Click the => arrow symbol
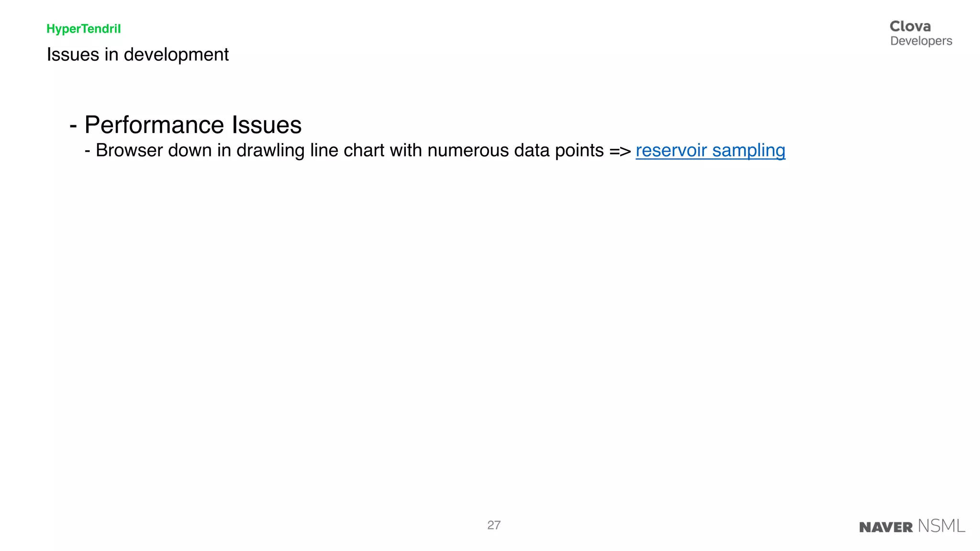The width and height of the screenshot is (980, 551). click(x=620, y=151)
